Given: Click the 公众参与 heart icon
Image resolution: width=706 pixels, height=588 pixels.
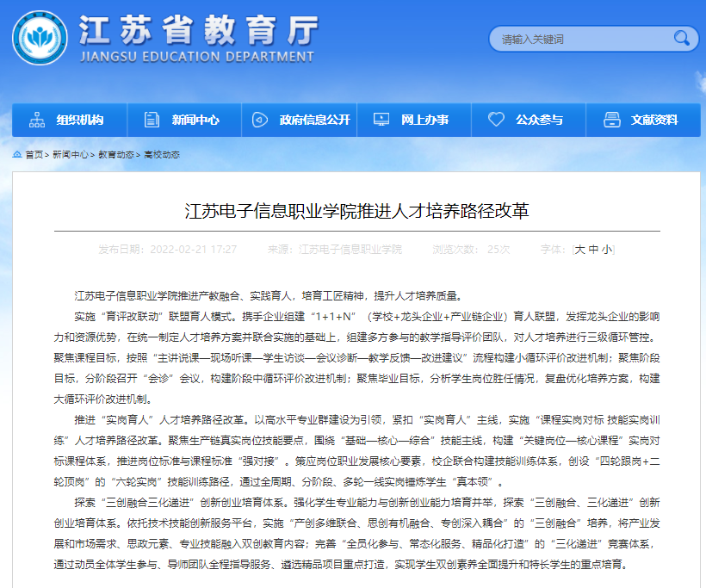Looking at the screenshot, I should [x=496, y=120].
